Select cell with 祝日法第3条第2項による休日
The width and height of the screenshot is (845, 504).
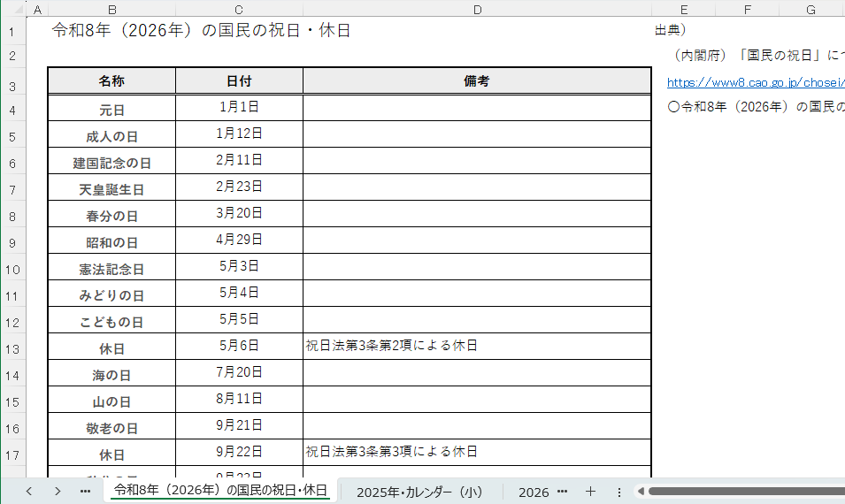pyautogui.click(x=476, y=347)
